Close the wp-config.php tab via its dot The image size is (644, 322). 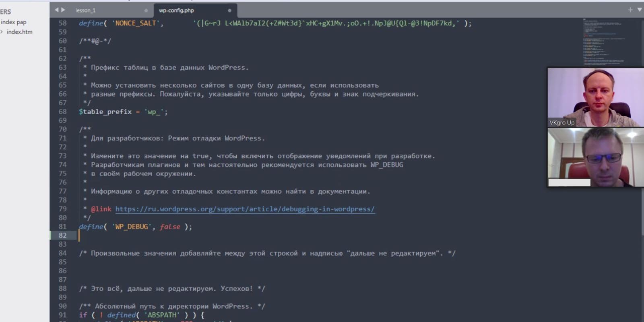pos(229,10)
